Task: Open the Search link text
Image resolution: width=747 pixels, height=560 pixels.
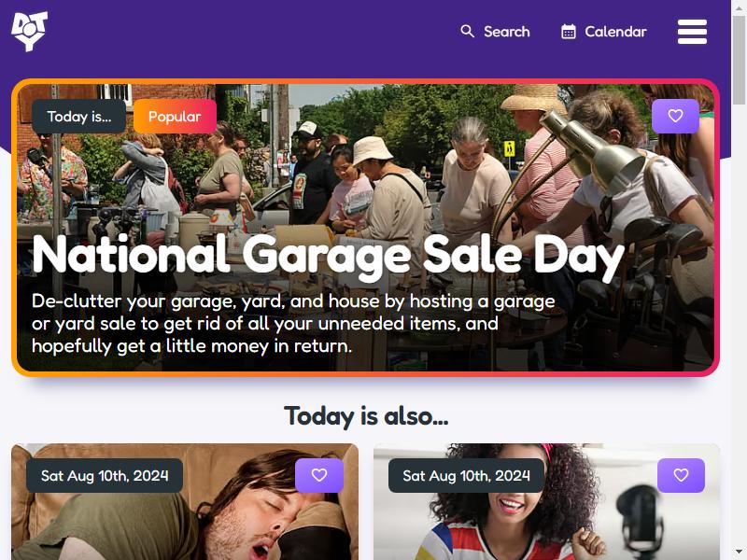Action: pyautogui.click(x=506, y=32)
